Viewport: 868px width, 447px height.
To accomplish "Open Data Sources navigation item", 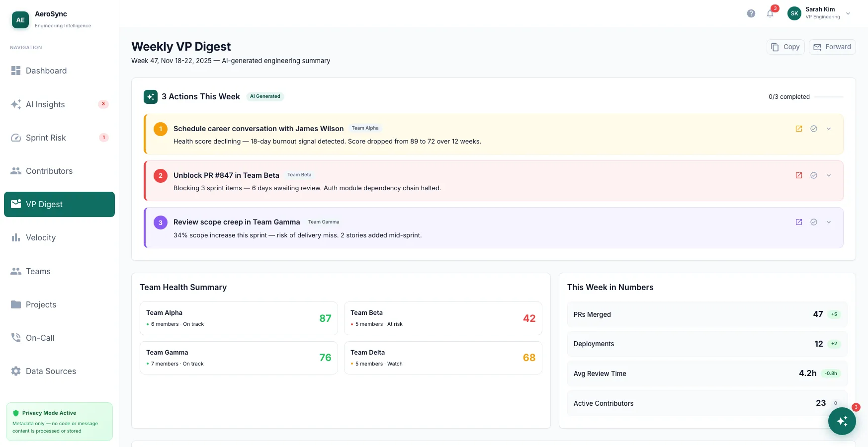I will point(59,371).
